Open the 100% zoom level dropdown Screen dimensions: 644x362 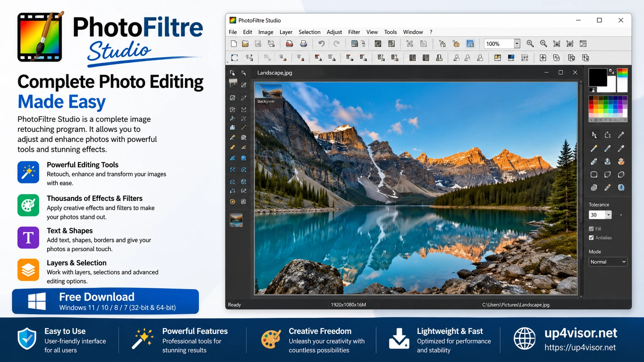(517, 44)
